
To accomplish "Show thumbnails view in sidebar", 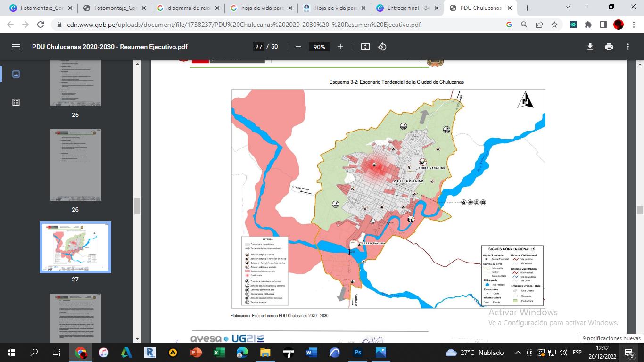I will click(16, 74).
